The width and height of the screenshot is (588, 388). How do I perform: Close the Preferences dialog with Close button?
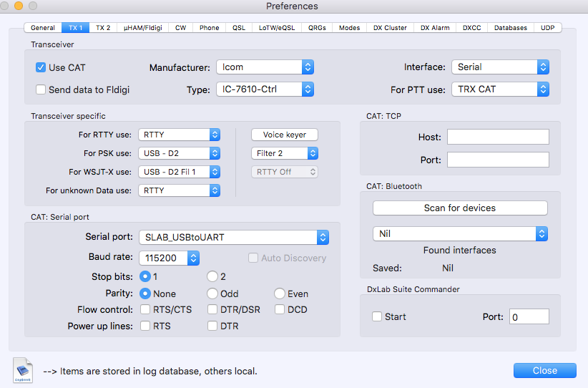pos(544,370)
